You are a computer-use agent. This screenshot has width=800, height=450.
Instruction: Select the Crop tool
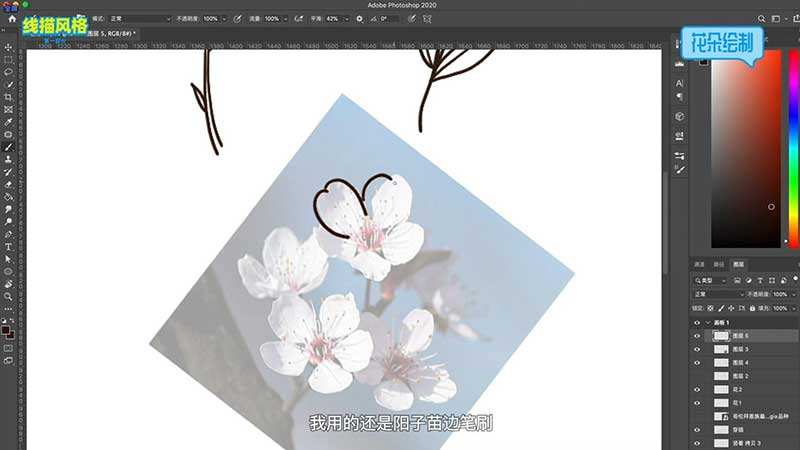click(x=8, y=97)
